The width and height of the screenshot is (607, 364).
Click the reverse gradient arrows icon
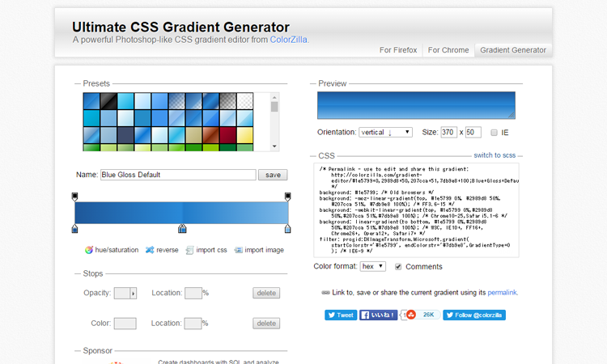tap(150, 250)
